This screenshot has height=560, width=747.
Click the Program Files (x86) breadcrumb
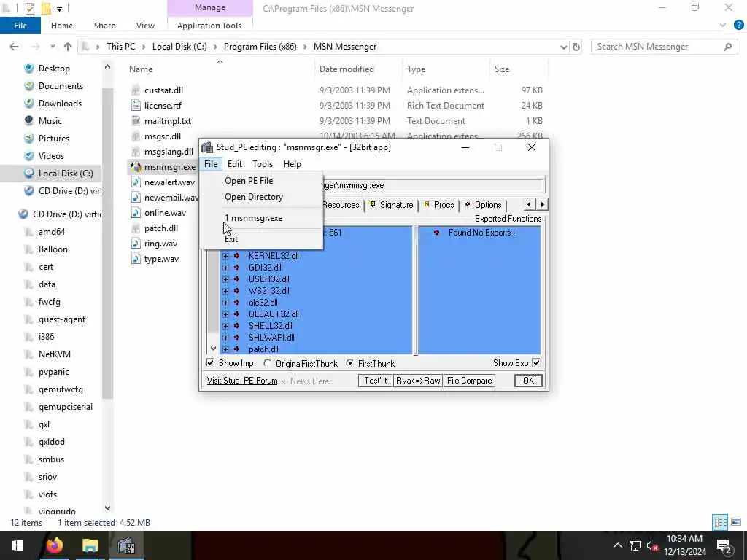[x=260, y=47]
